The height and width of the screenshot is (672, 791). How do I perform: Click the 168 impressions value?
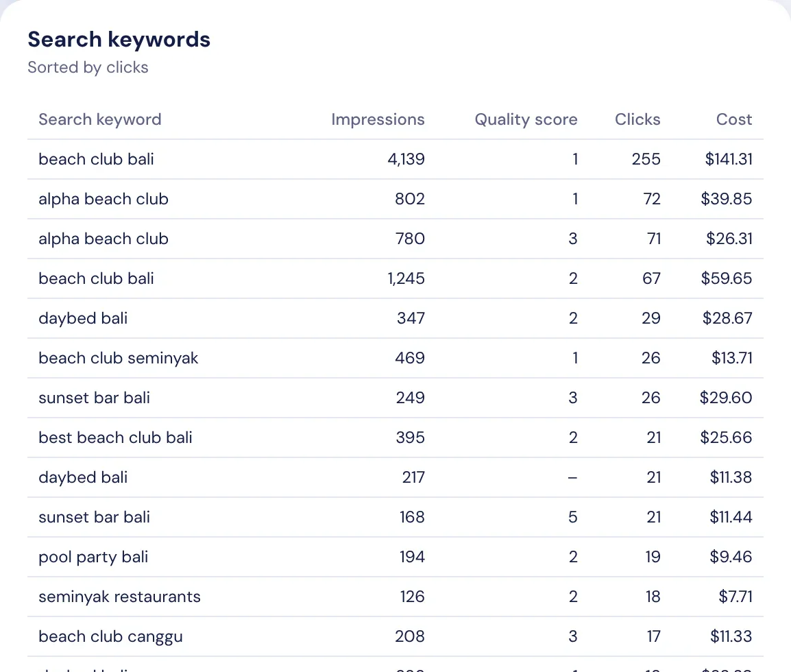(x=412, y=517)
